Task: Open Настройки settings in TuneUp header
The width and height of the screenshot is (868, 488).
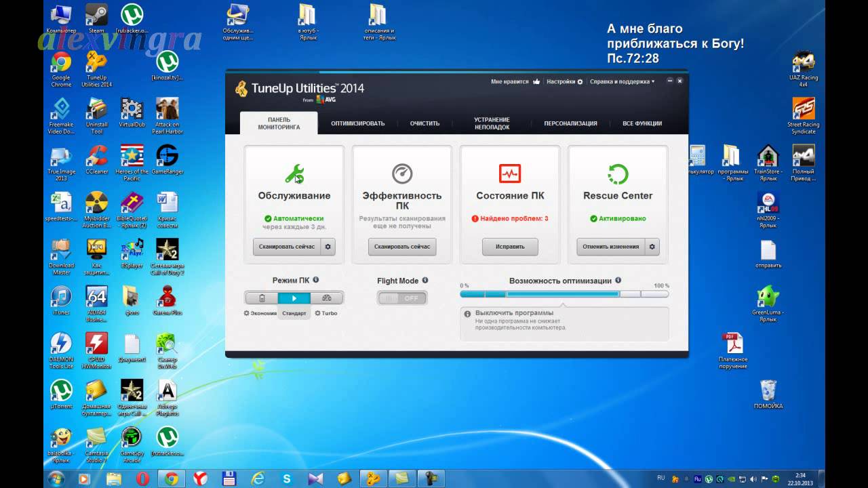Action: [564, 81]
